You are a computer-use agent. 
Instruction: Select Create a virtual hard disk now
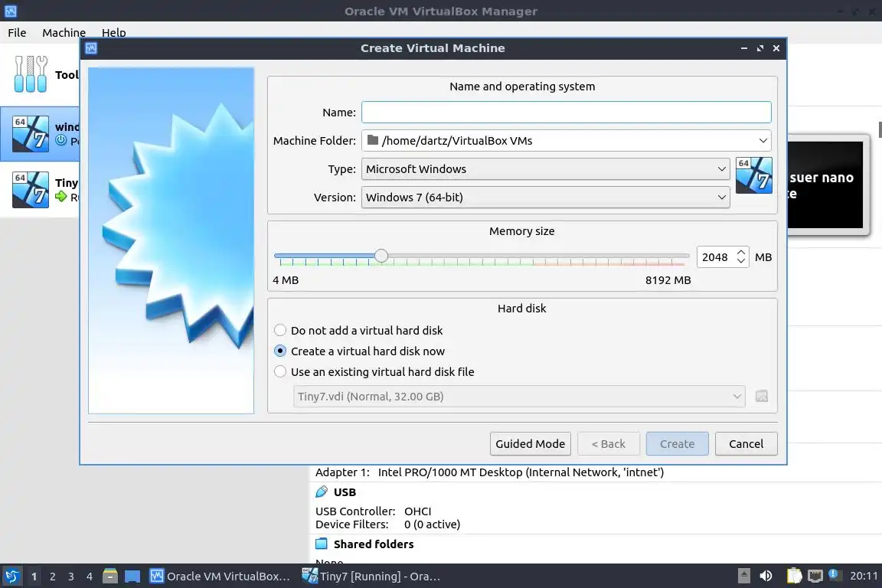(359, 351)
